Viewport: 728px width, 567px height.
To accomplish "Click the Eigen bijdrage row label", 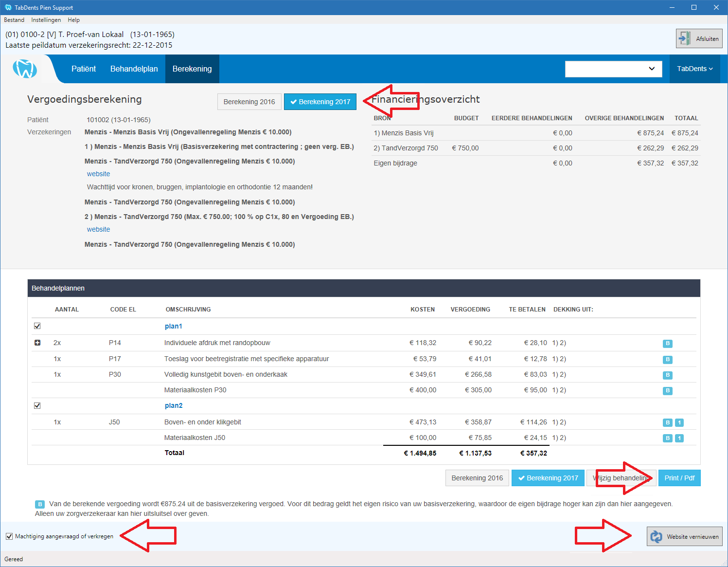I will pyautogui.click(x=395, y=163).
